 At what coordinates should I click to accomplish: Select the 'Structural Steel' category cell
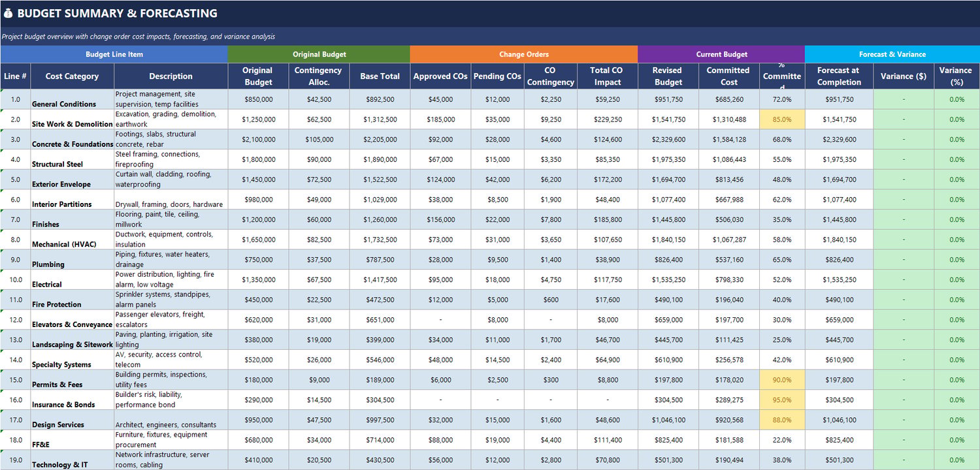(x=73, y=159)
